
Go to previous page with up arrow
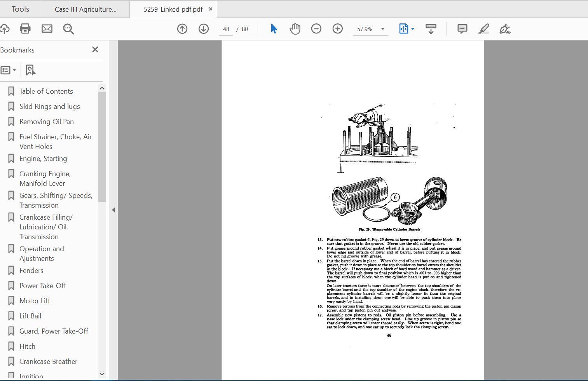pyautogui.click(x=182, y=29)
